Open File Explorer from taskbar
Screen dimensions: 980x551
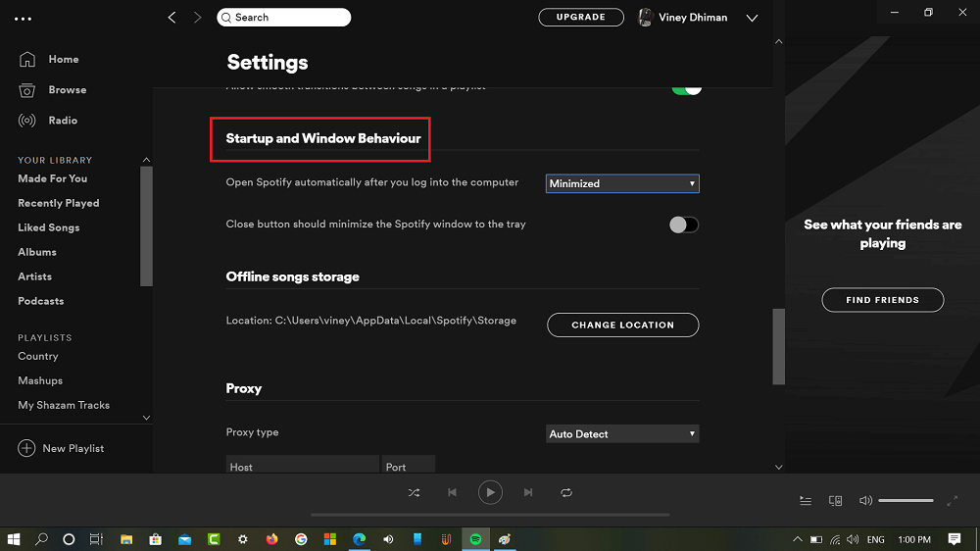pyautogui.click(x=126, y=539)
